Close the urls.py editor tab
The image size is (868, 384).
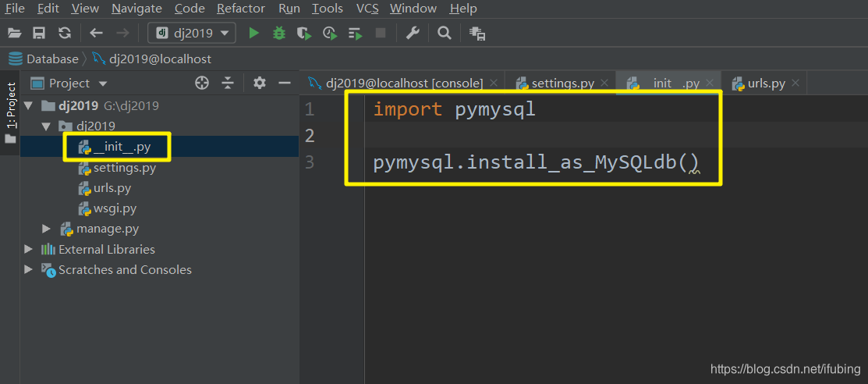pyautogui.click(x=795, y=83)
